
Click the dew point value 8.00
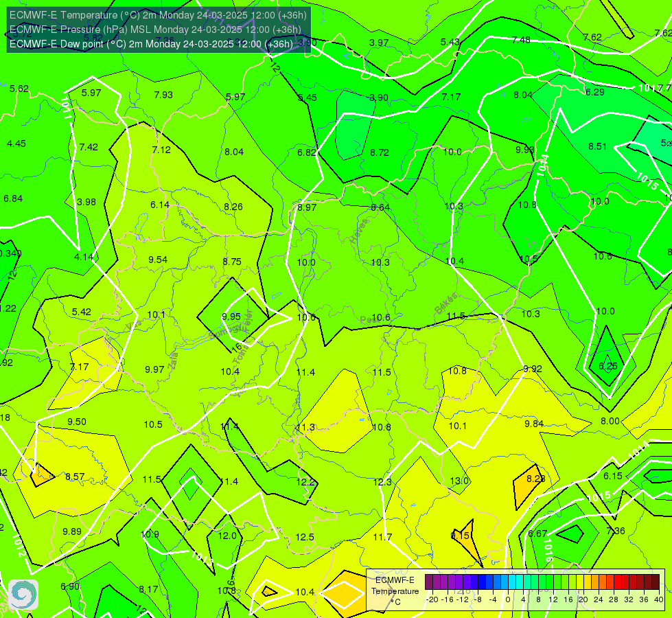coord(610,421)
